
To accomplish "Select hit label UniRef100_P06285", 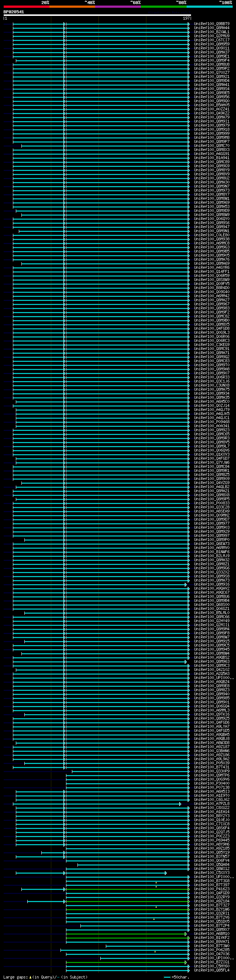I will pyautogui.click(x=212, y=951).
